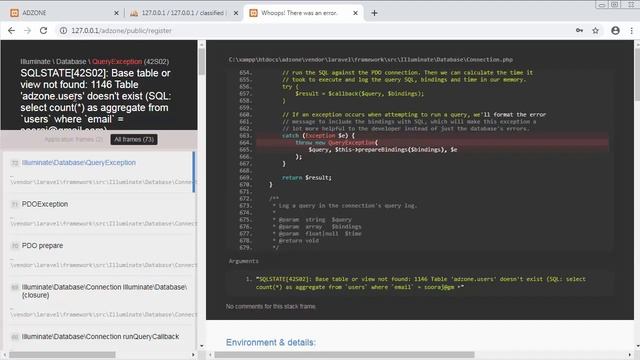Click the return $result line 669
The width and height of the screenshot is (640, 360).
pyautogui.click(x=307, y=178)
